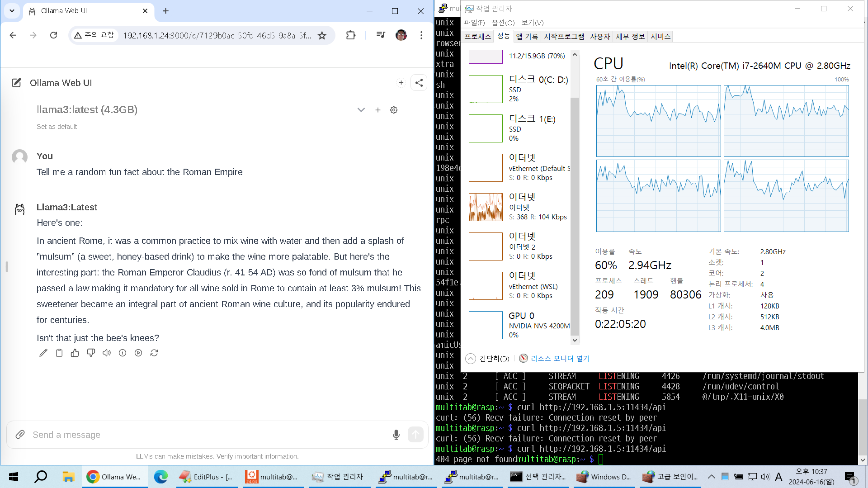
Task: Select GPU 0 NVIDIA NVS 4200M item
Action: [x=519, y=325]
